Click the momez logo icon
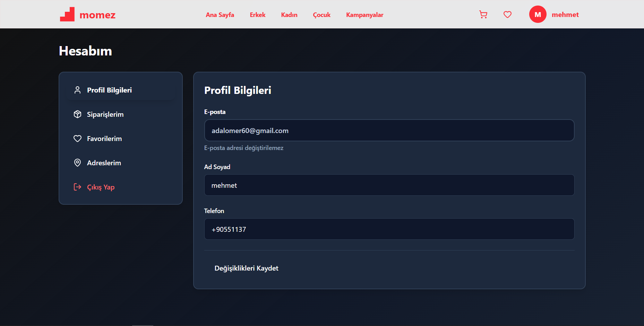Image resolution: width=644 pixels, height=326 pixels. pyautogui.click(x=67, y=15)
